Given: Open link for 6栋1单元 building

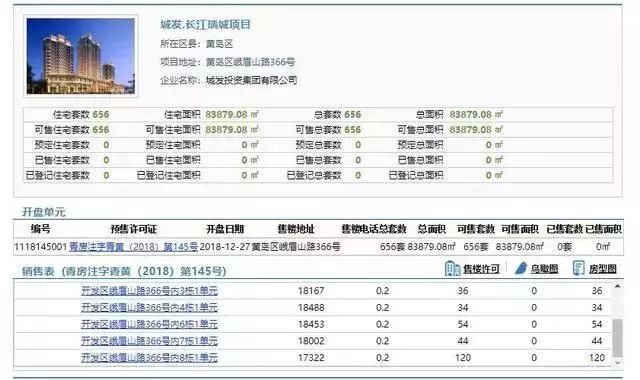Looking at the screenshot, I should coord(149,324).
